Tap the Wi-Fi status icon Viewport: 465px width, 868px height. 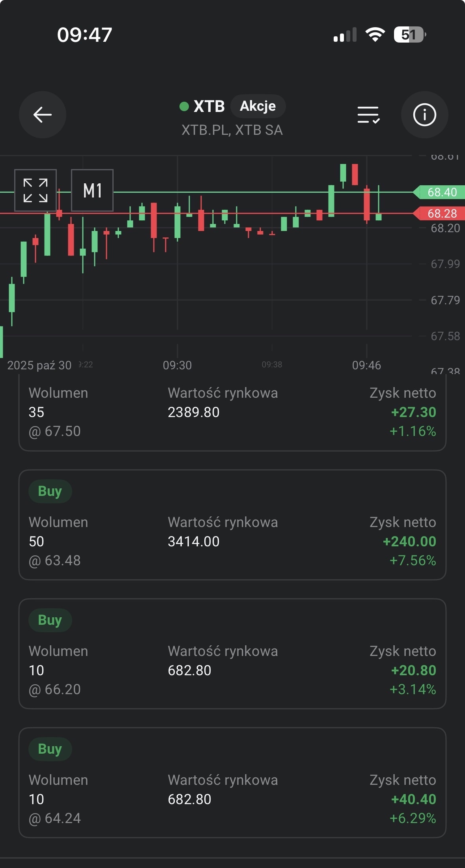pos(375,35)
